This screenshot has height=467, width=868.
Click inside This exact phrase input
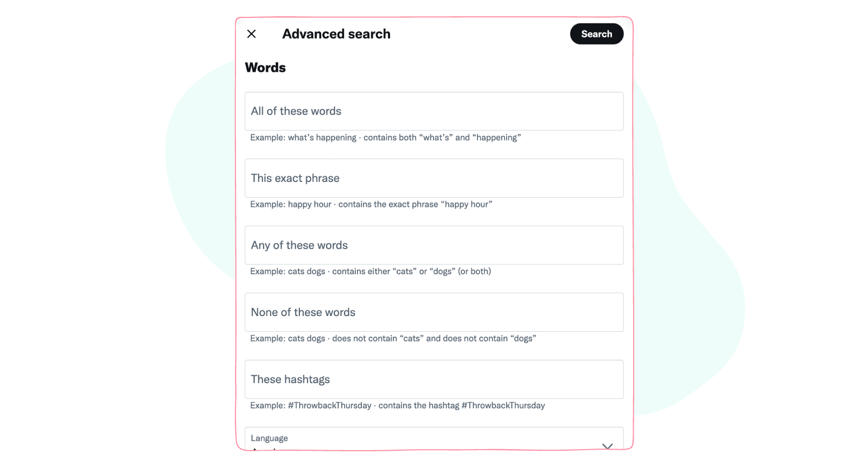433,178
